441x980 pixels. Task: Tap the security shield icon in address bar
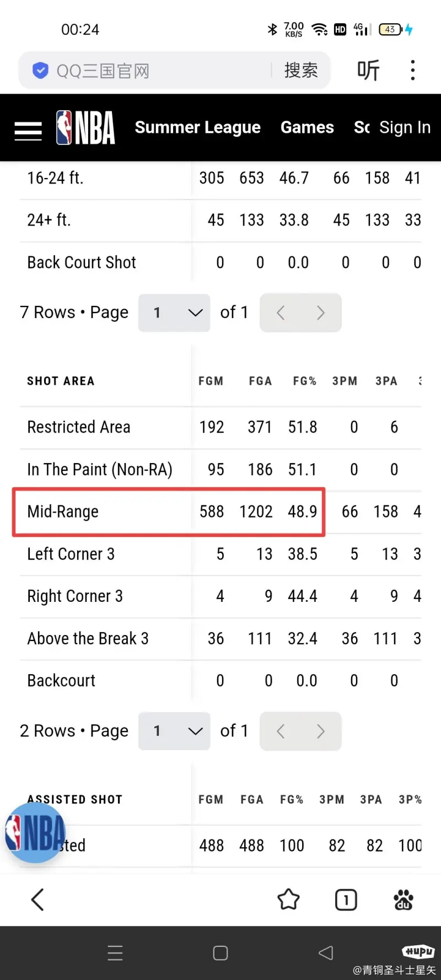tap(40, 71)
